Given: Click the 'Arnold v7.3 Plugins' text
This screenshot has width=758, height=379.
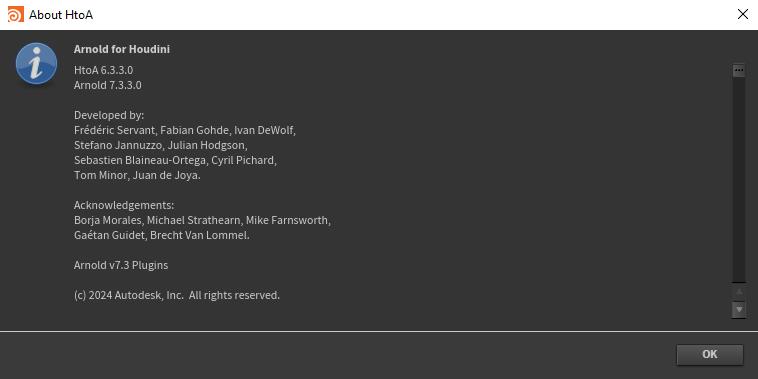Looking at the screenshot, I should point(121,265).
